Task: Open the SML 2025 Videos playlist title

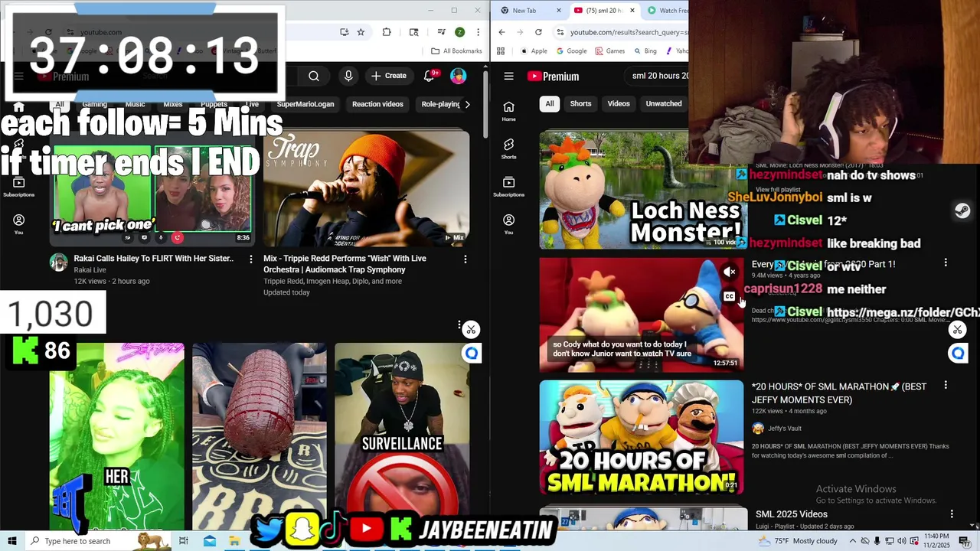Action: (x=792, y=514)
